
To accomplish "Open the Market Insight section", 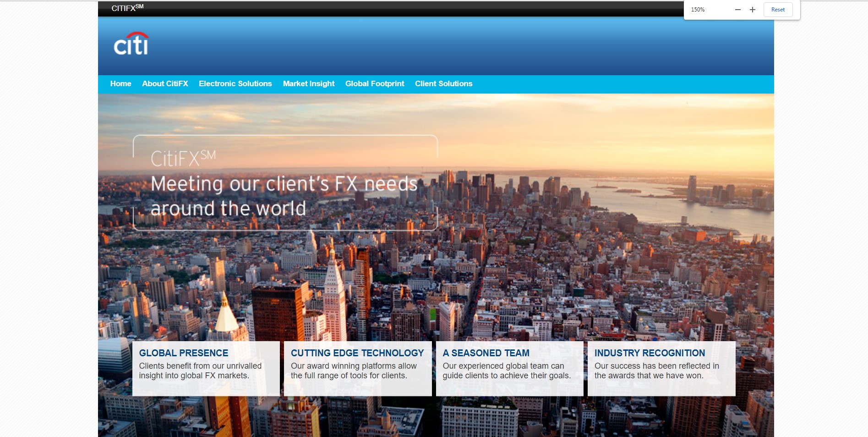I will (309, 84).
